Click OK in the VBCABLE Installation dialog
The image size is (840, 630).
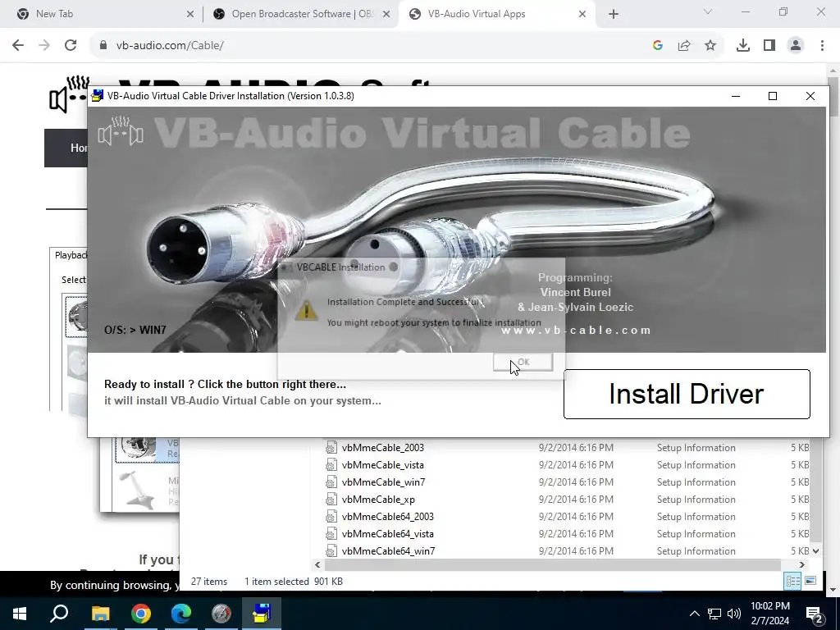coord(523,362)
